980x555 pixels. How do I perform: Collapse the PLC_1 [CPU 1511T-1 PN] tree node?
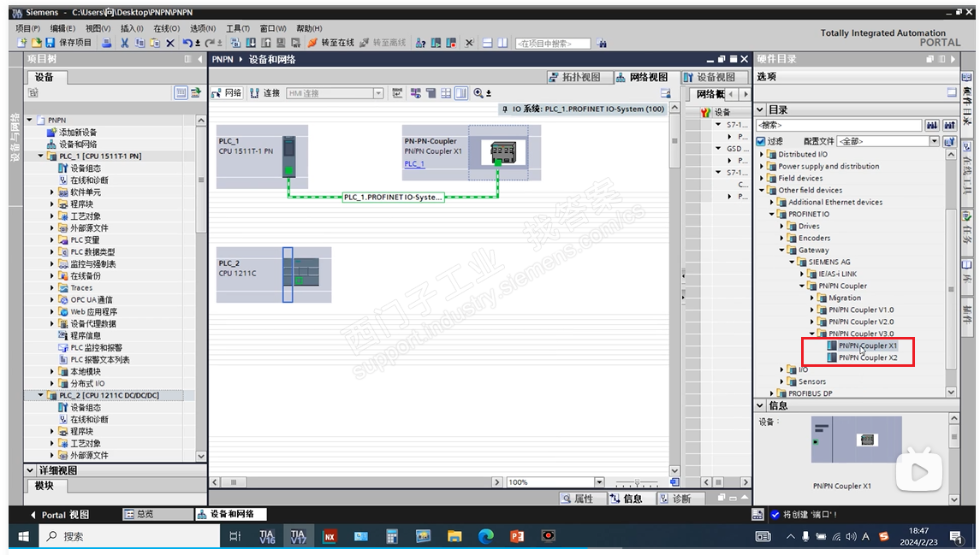click(x=41, y=156)
